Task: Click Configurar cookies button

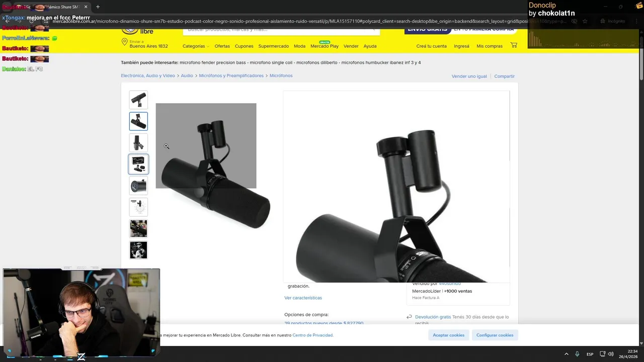Action: [x=495, y=335]
